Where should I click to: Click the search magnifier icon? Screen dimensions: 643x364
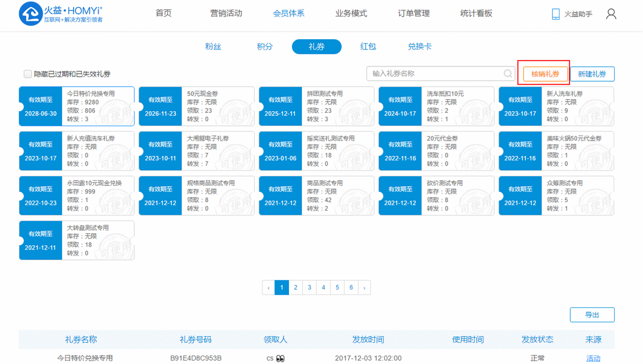click(x=508, y=74)
